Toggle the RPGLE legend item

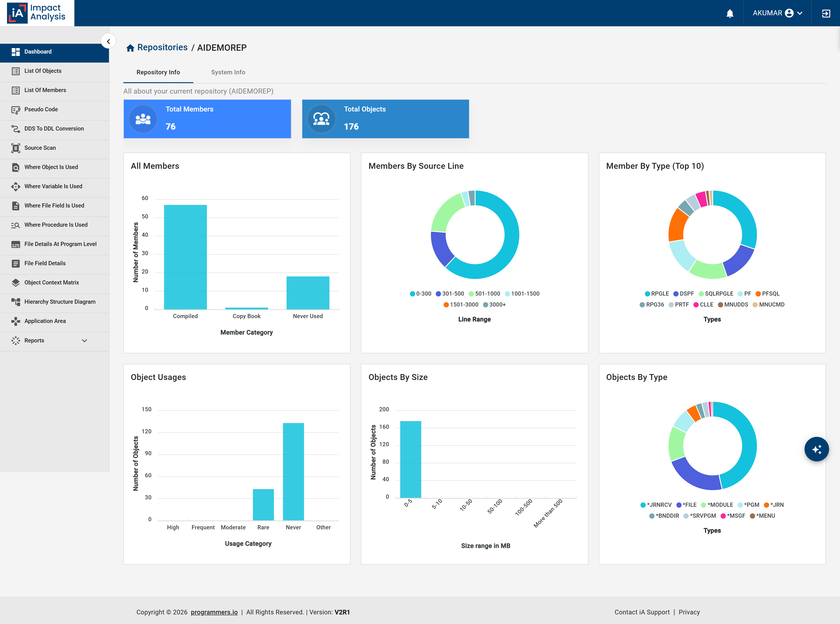click(x=657, y=293)
